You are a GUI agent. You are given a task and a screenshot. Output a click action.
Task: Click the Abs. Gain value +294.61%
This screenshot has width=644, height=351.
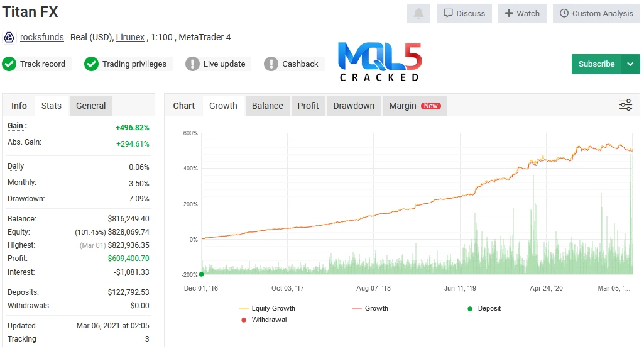point(133,144)
